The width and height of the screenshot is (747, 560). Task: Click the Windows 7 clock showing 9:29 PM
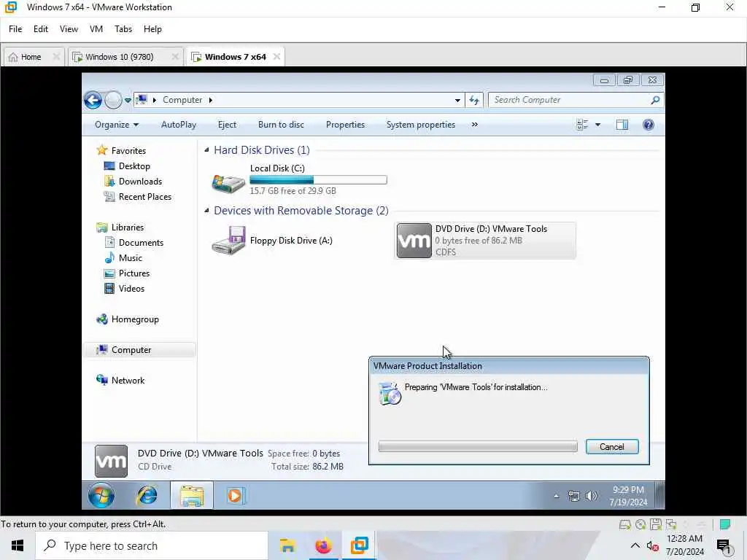pyautogui.click(x=628, y=496)
